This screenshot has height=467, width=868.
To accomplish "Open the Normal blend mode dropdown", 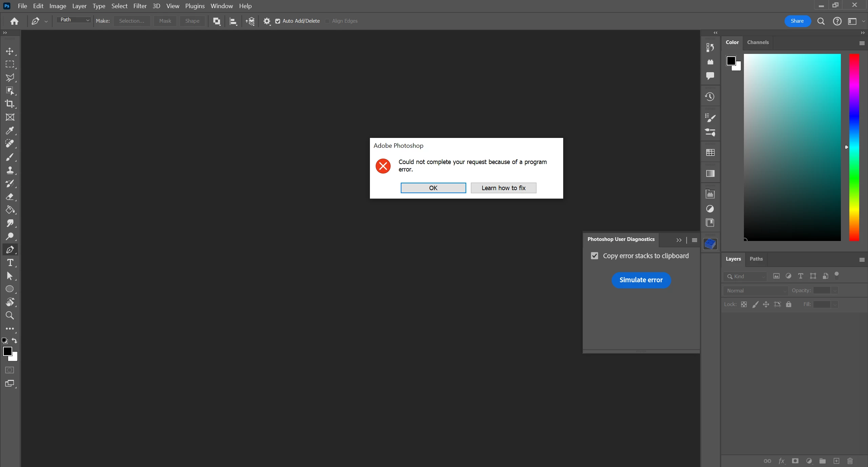I will (756, 290).
